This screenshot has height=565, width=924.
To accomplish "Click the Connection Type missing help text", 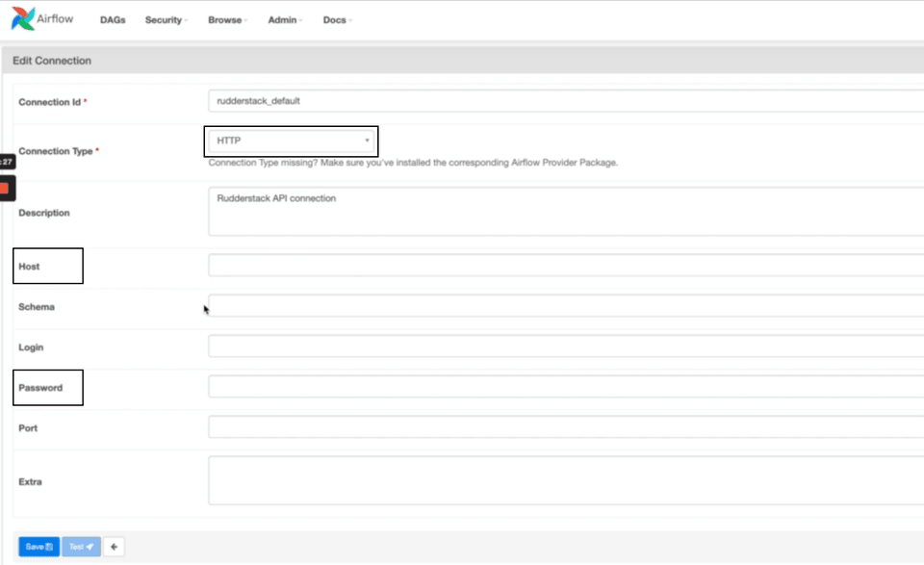I will (x=413, y=163).
